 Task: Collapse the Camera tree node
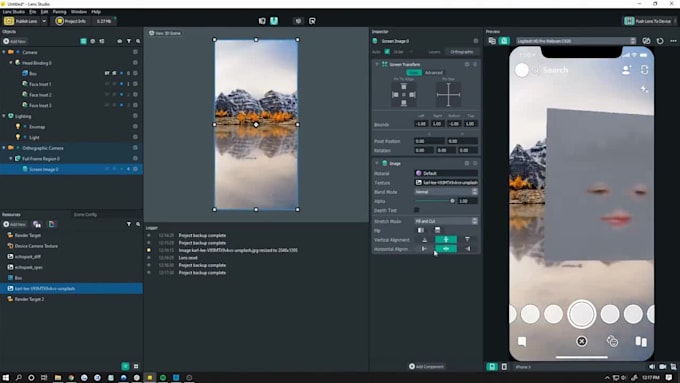[x=4, y=52]
